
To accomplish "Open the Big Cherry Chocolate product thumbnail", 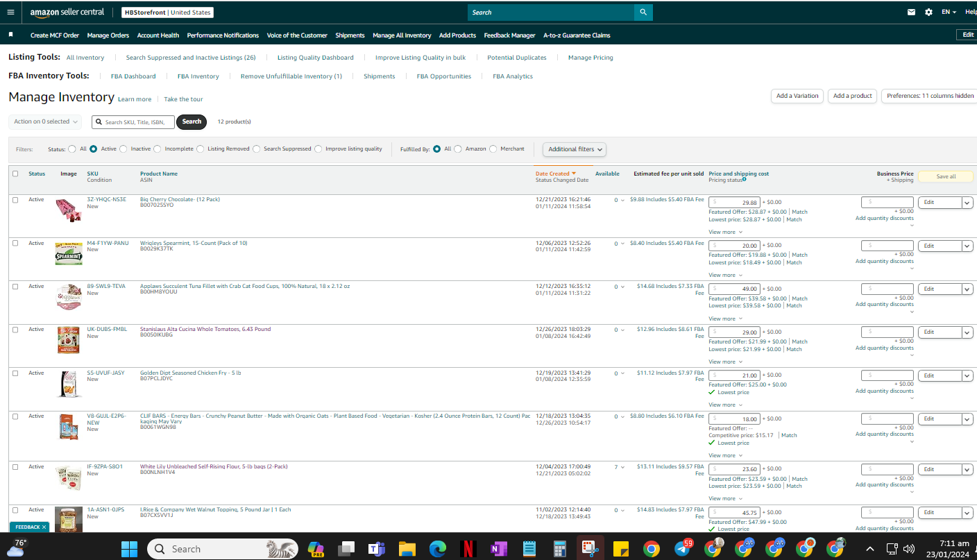I will 69,210.
